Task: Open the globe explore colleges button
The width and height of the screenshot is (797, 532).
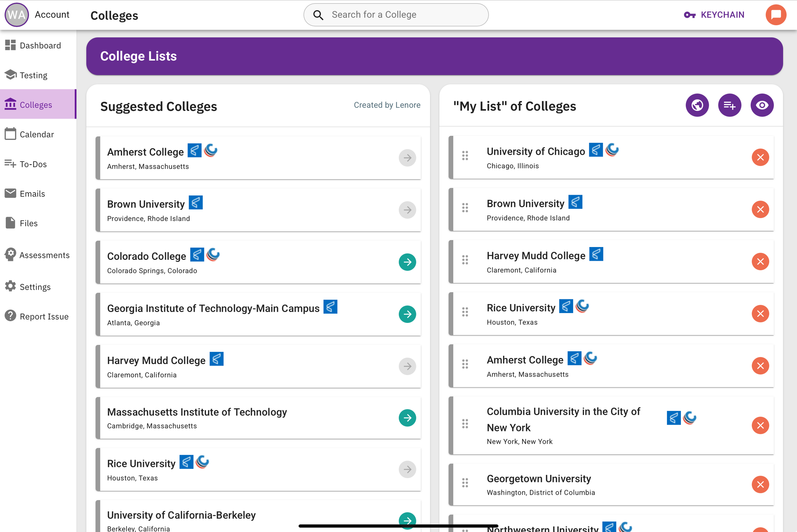Action: pos(697,105)
